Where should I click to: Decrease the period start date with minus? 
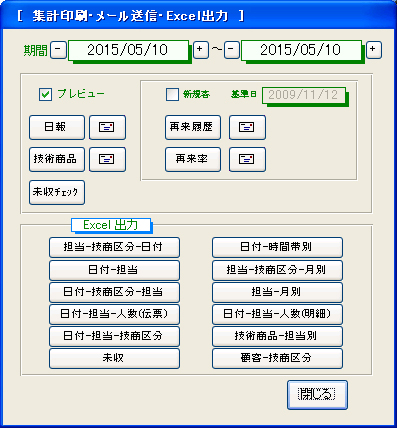click(58, 50)
